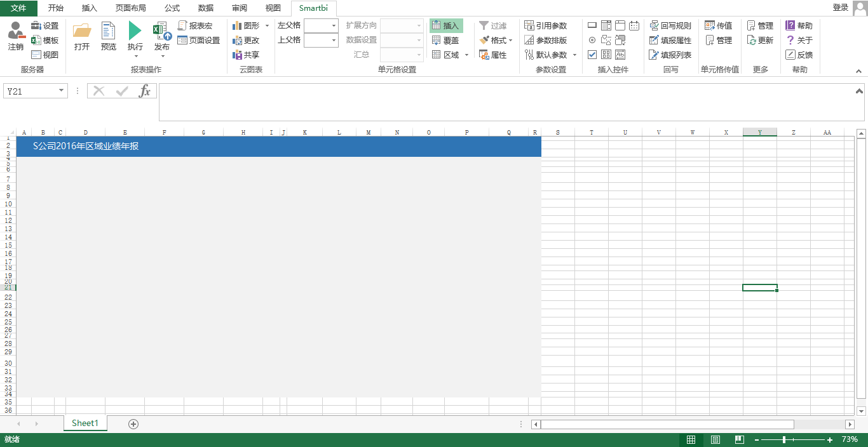Open 帮助 help
The image size is (868, 447).
tap(799, 25)
